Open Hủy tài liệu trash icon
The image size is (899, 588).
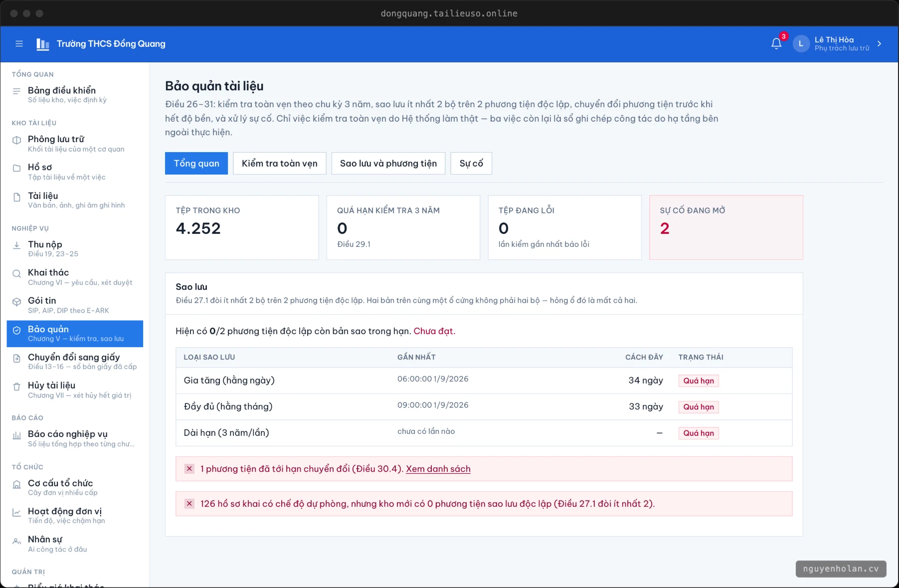click(16, 387)
